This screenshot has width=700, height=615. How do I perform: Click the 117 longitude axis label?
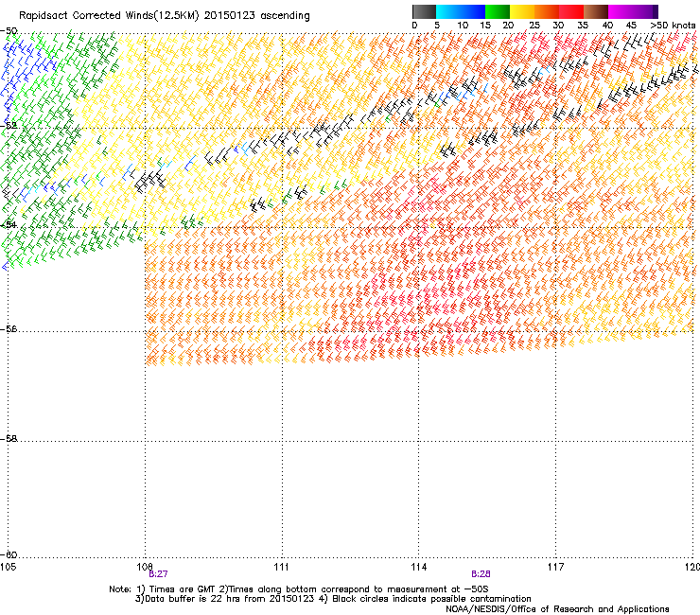tap(555, 567)
